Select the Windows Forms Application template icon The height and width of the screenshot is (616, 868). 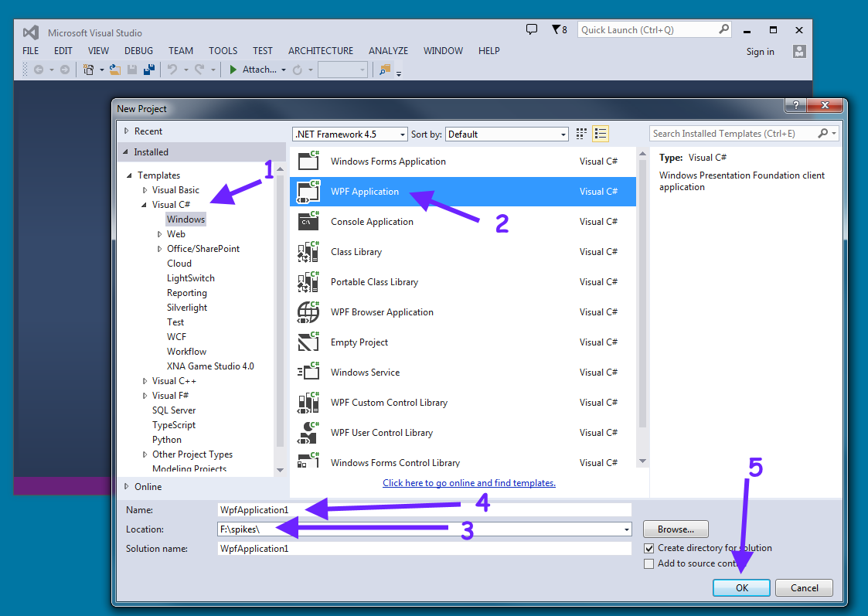(308, 161)
